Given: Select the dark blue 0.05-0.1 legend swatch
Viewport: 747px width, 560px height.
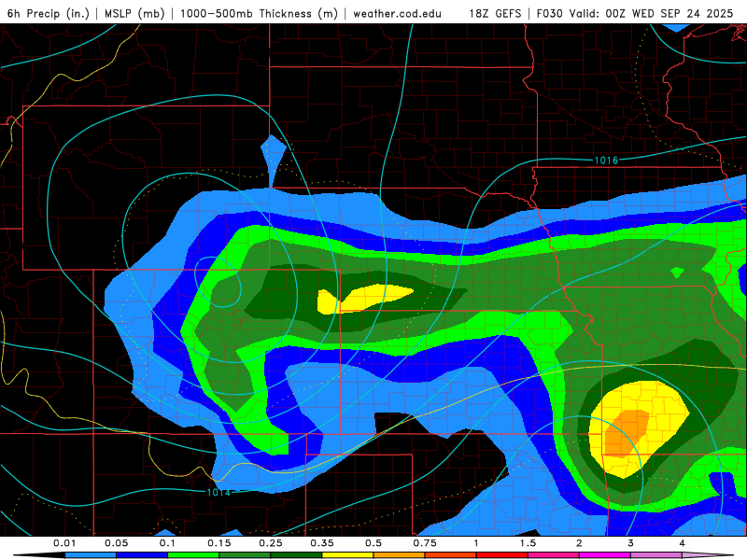Looking at the screenshot, I should click(x=142, y=555).
